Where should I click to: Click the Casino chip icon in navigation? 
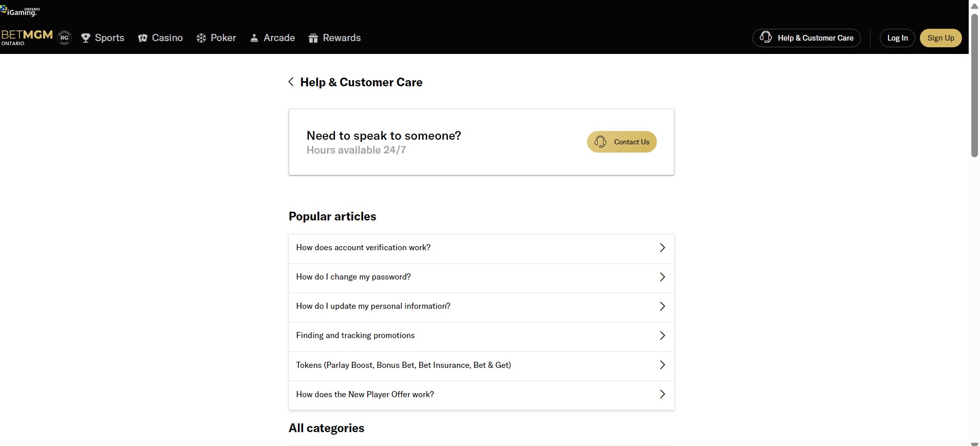[144, 38]
